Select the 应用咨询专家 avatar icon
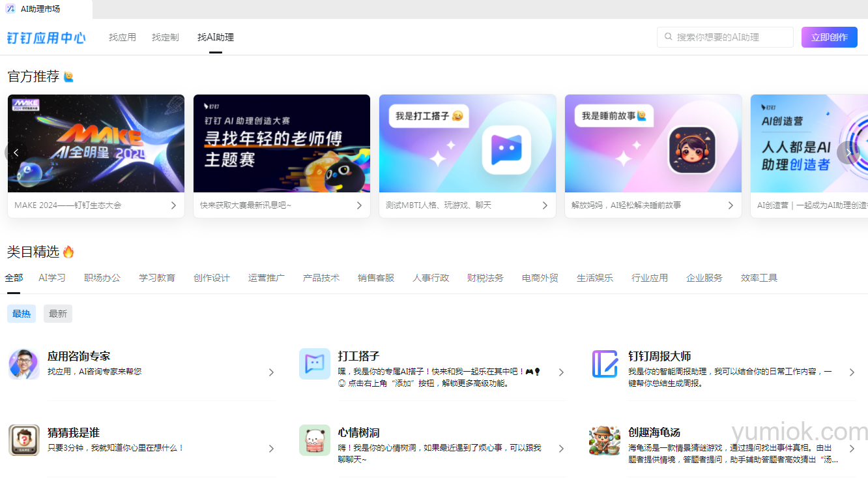This screenshot has width=868, height=478. [x=24, y=363]
